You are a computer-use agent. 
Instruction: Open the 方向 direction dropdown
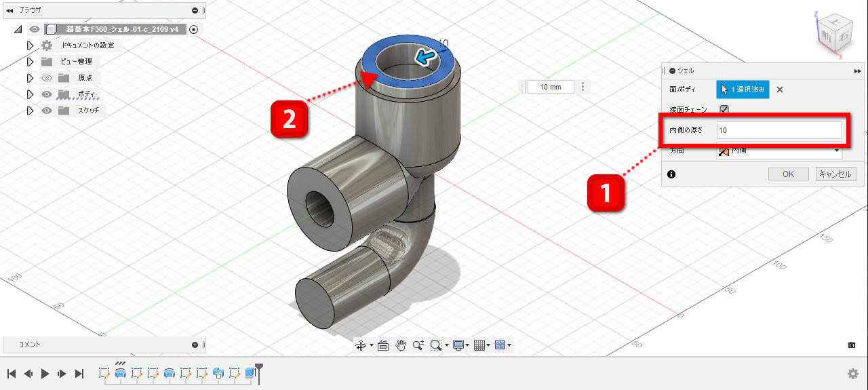tap(779, 151)
